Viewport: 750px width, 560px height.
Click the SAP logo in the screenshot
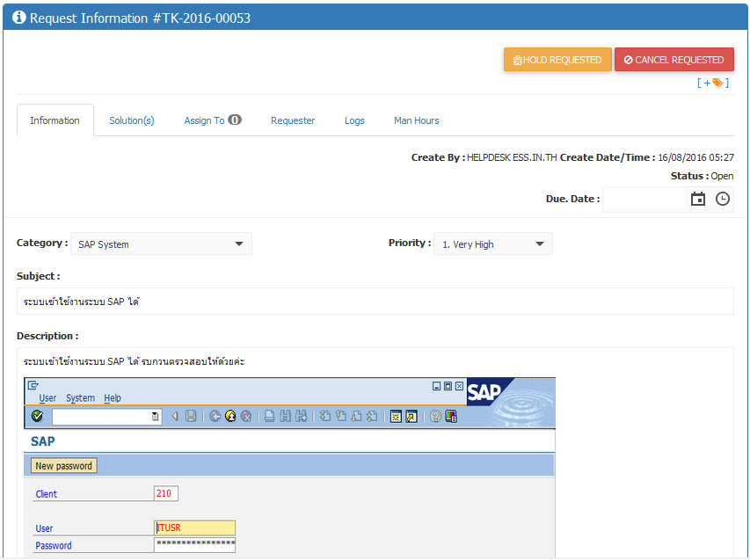pyautogui.click(x=484, y=392)
